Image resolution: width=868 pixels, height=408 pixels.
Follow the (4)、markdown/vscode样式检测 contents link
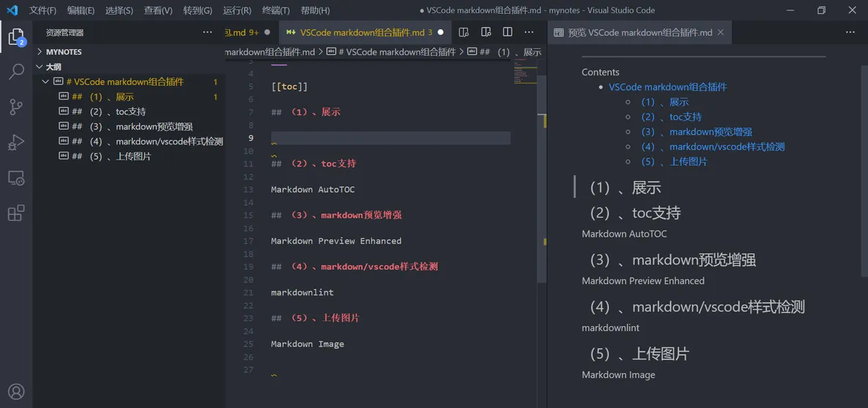click(x=713, y=146)
